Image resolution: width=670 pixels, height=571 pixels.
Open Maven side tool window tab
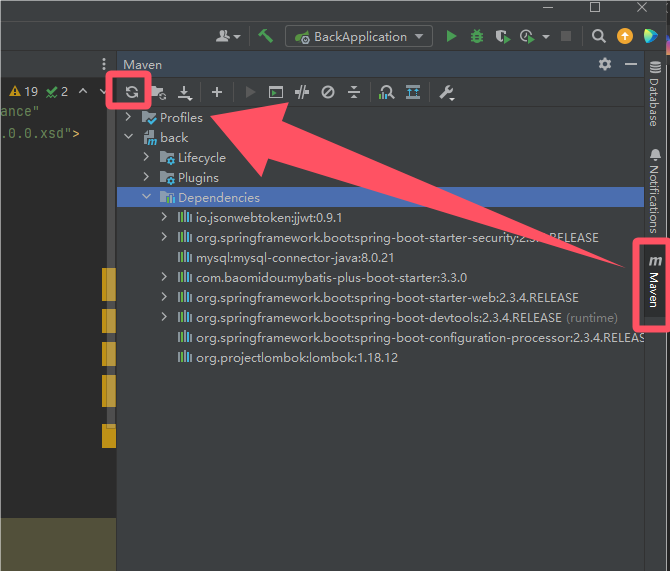(x=654, y=283)
